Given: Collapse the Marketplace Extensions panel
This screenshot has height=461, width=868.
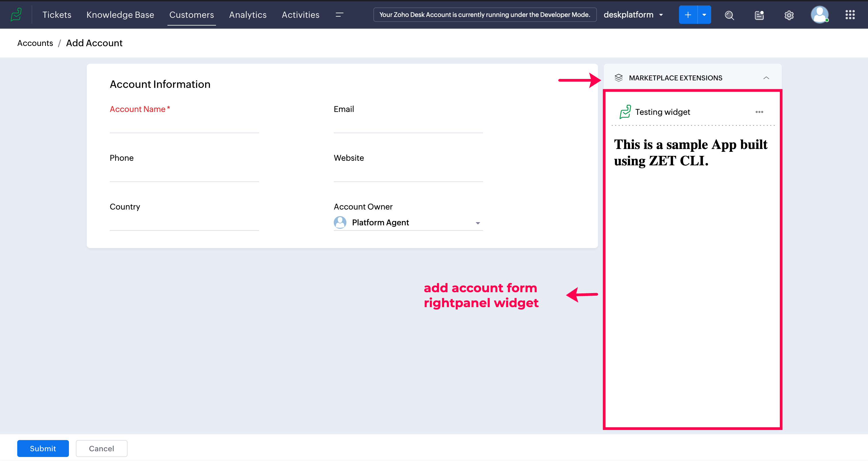Looking at the screenshot, I should pos(766,78).
